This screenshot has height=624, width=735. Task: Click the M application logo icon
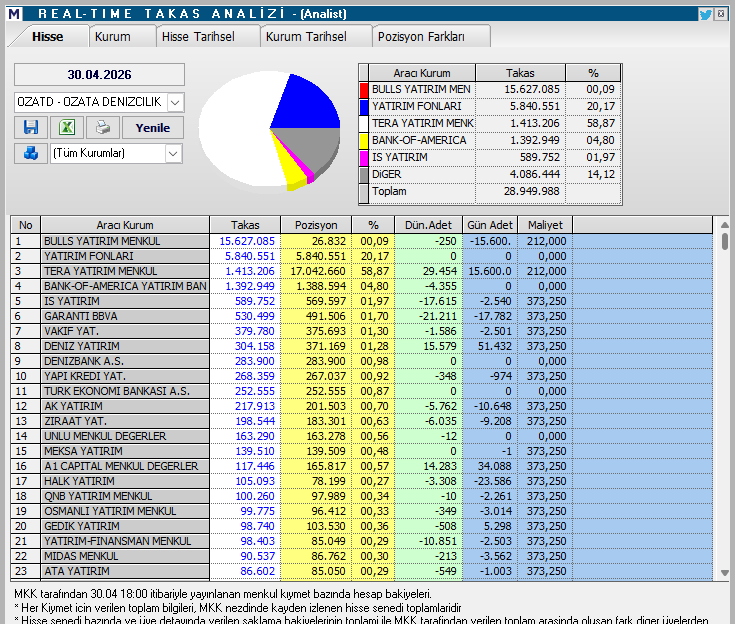[14, 14]
